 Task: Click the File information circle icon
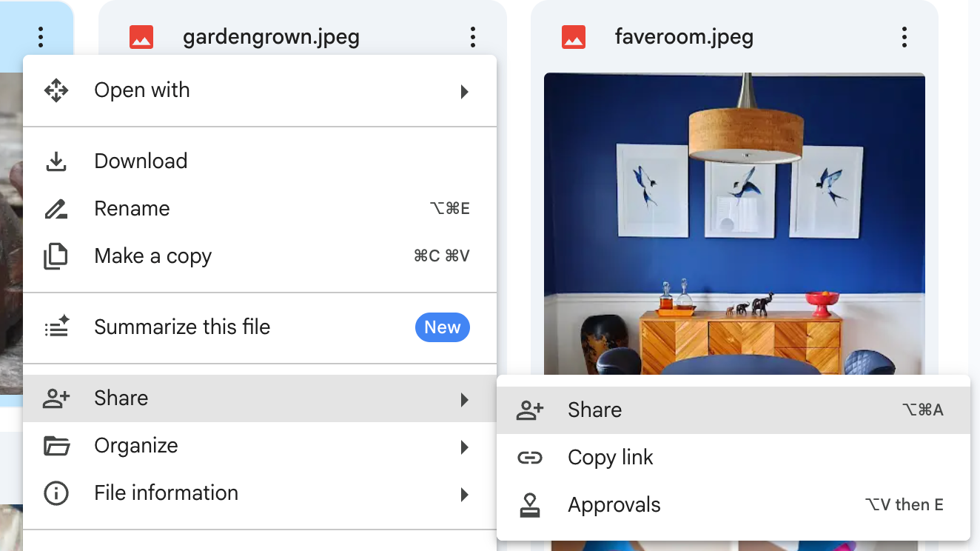[x=56, y=493]
